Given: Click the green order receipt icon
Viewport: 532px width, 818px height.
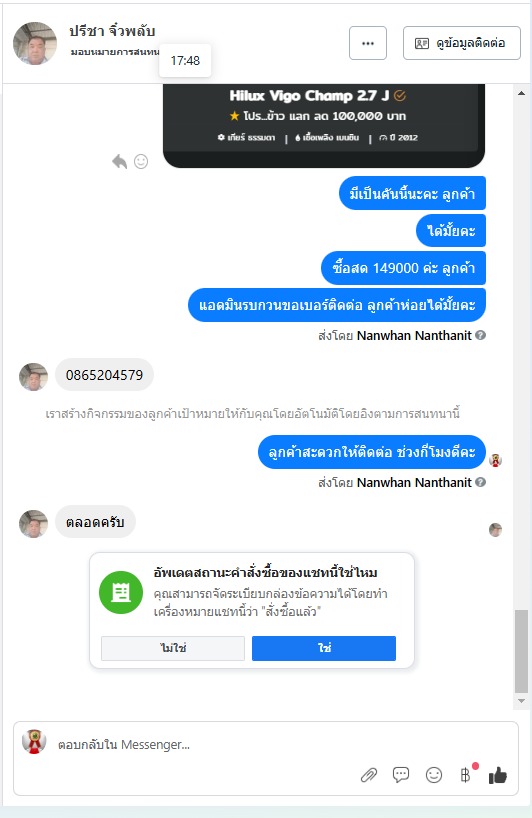Looking at the screenshot, I should [121, 592].
